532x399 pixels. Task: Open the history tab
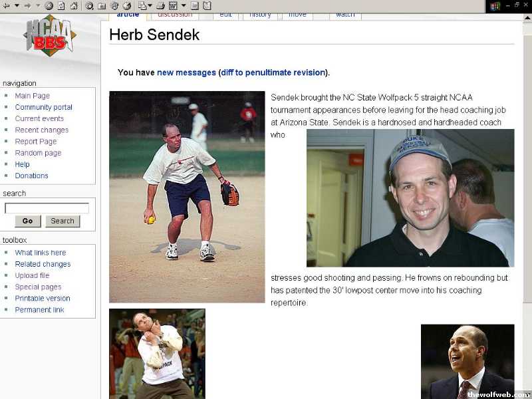(260, 15)
